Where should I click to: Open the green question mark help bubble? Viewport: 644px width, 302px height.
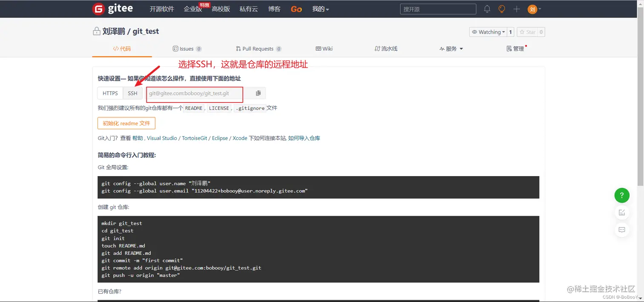click(621, 195)
